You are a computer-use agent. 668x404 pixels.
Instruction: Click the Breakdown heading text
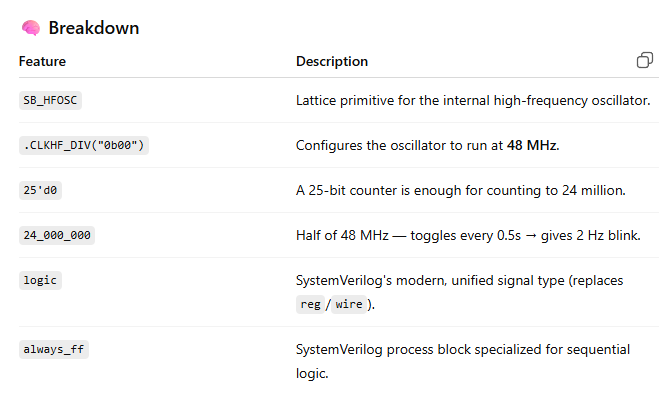tap(93, 28)
